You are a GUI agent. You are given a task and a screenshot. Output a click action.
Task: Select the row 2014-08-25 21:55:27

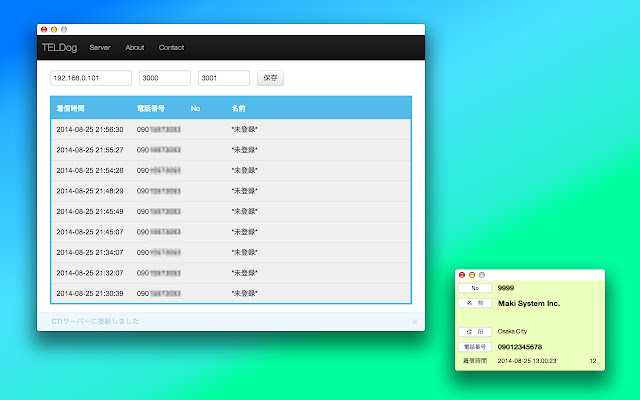coord(231,150)
